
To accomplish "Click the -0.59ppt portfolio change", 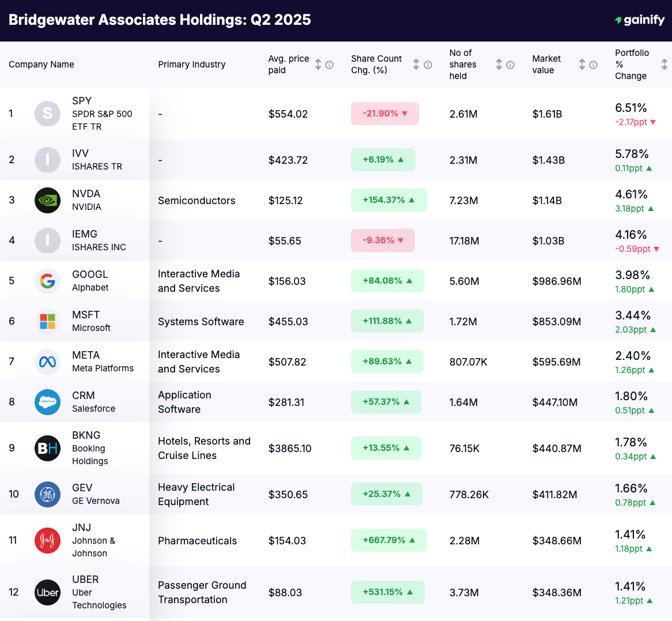I will click(x=637, y=249).
